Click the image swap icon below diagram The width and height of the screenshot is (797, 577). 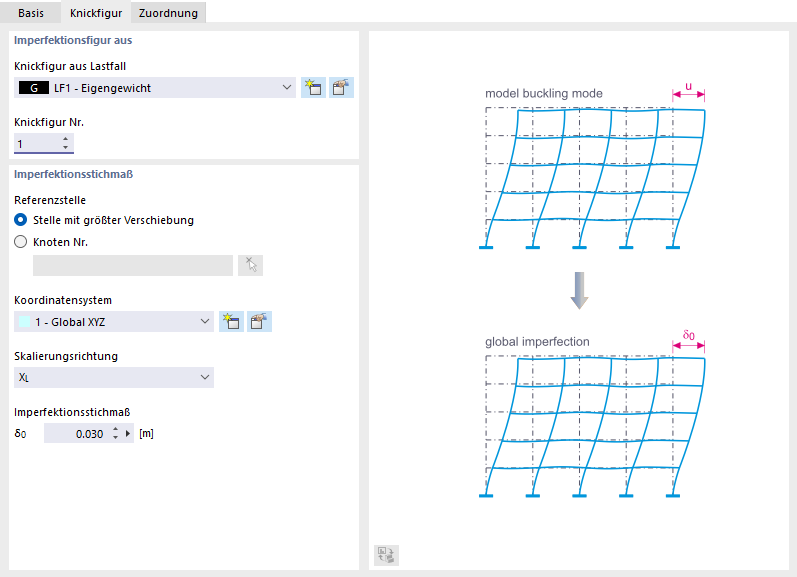coord(386,555)
